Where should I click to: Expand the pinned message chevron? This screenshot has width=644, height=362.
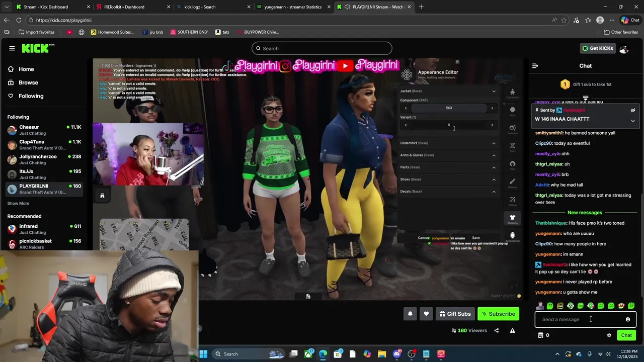pos(633,121)
